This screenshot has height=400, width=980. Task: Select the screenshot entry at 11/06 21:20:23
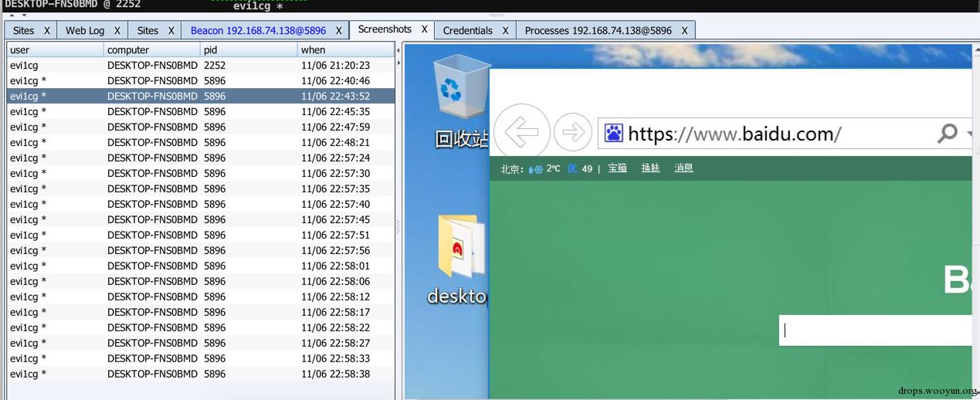[x=201, y=66]
